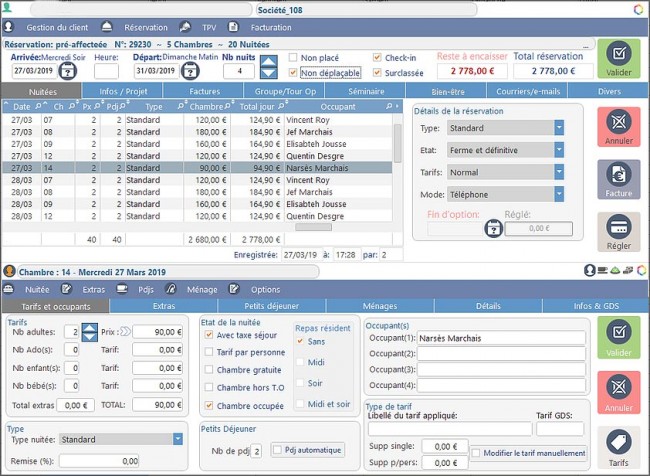This screenshot has width=650, height=476.
Task: Open the Infos & GDS tab
Action: point(596,306)
